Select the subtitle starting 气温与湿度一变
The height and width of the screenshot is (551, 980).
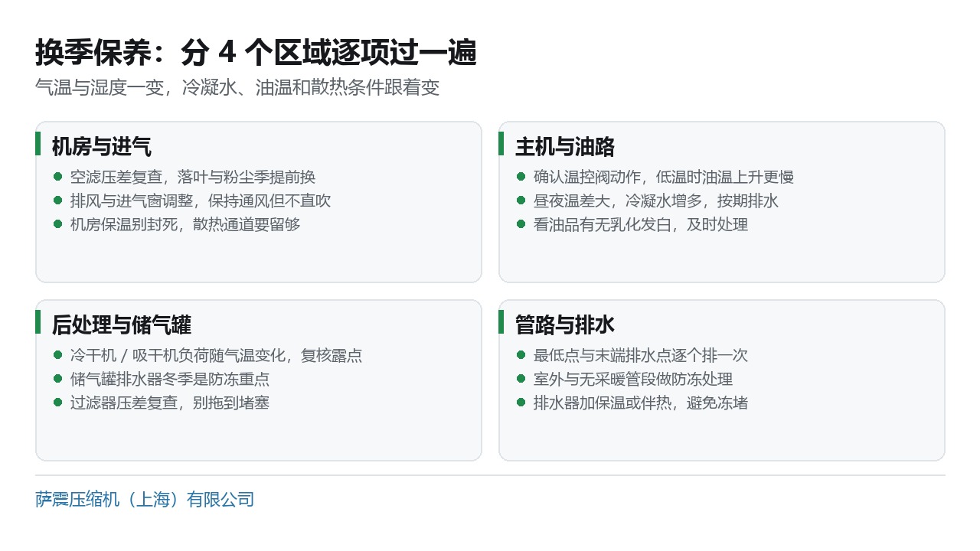coord(237,87)
